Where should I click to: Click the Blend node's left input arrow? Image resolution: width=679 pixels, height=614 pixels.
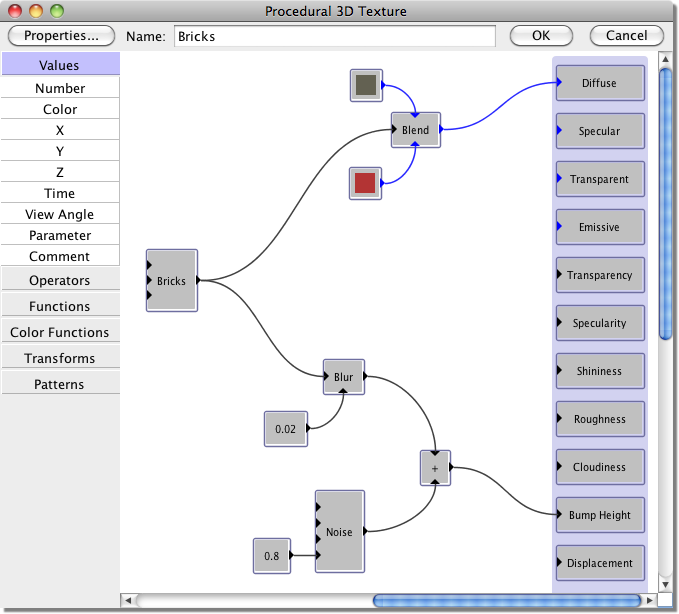point(394,129)
